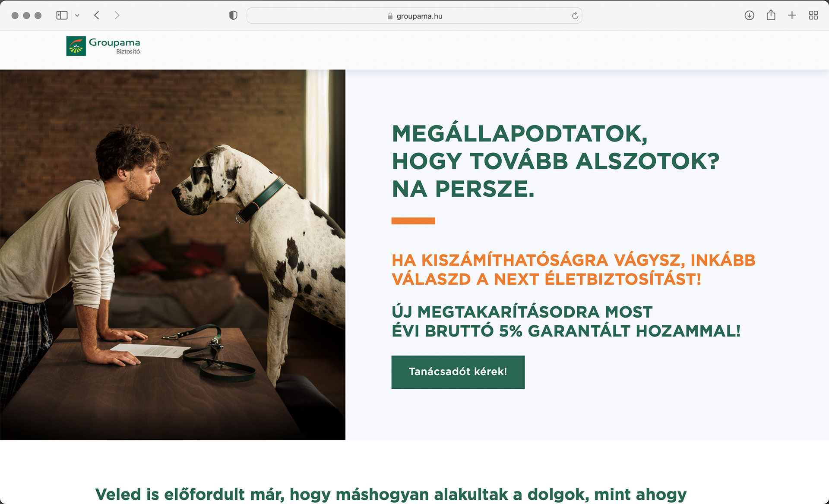Screen dimensions: 829x504
Task: Show downloads with the download icon
Action: tap(750, 16)
